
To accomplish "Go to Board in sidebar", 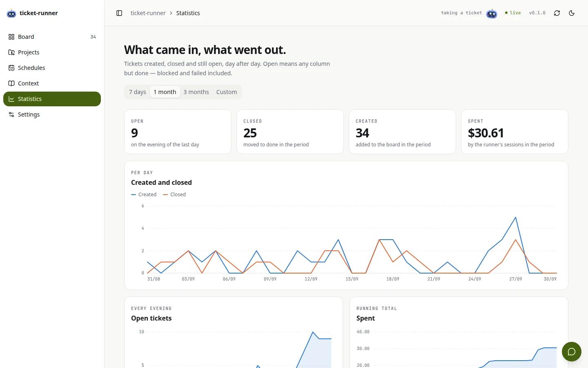I will pyautogui.click(x=52, y=37).
